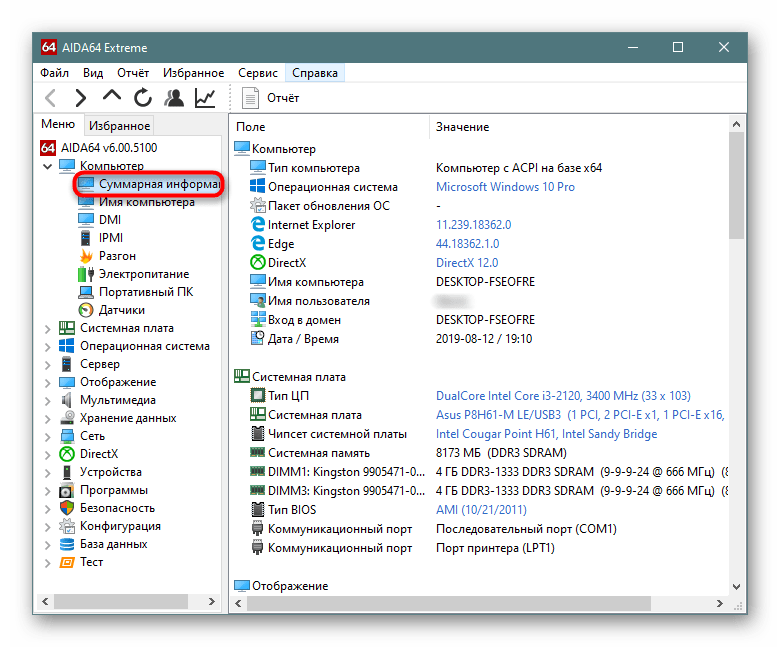Open the AMI (10/21/2011) BIOS link
Viewport: 780px width, 647px height.
481,510
